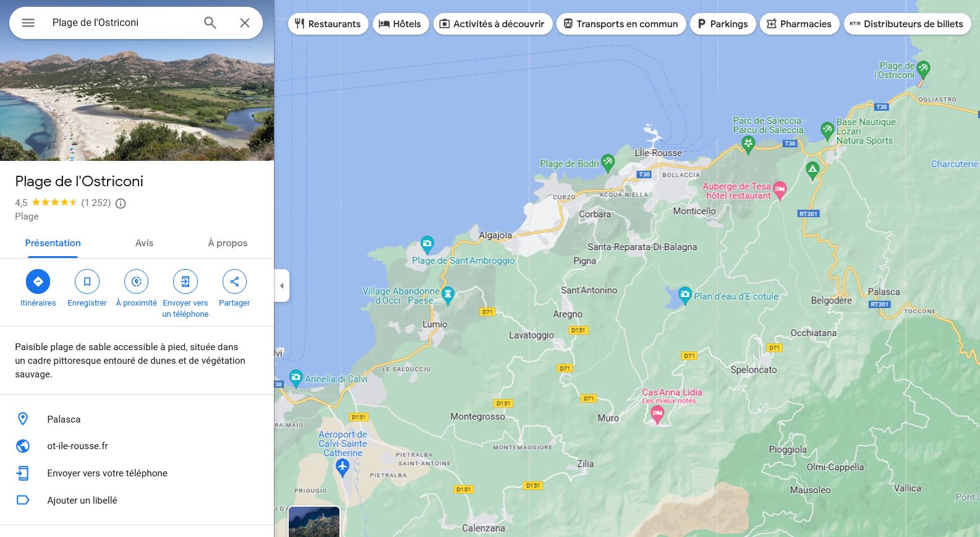
Task: Filter map by Restaurants
Action: [x=328, y=24]
